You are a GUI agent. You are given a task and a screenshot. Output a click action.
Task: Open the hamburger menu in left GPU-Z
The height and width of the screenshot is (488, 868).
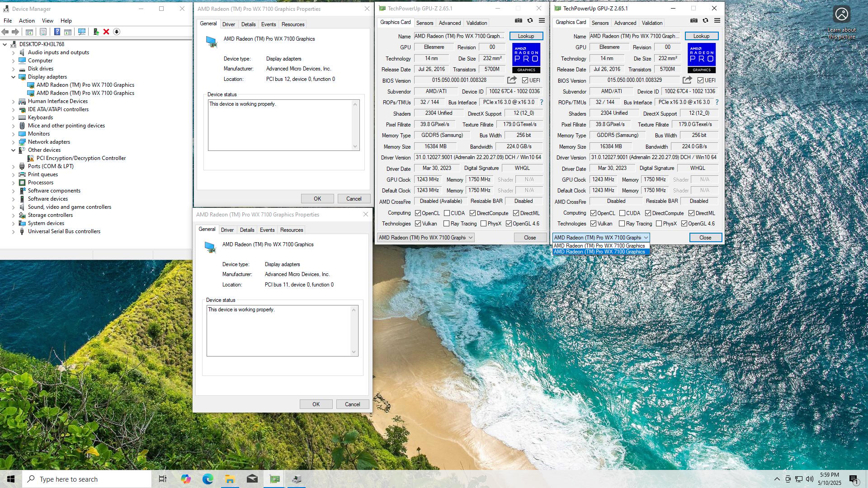tap(542, 20)
